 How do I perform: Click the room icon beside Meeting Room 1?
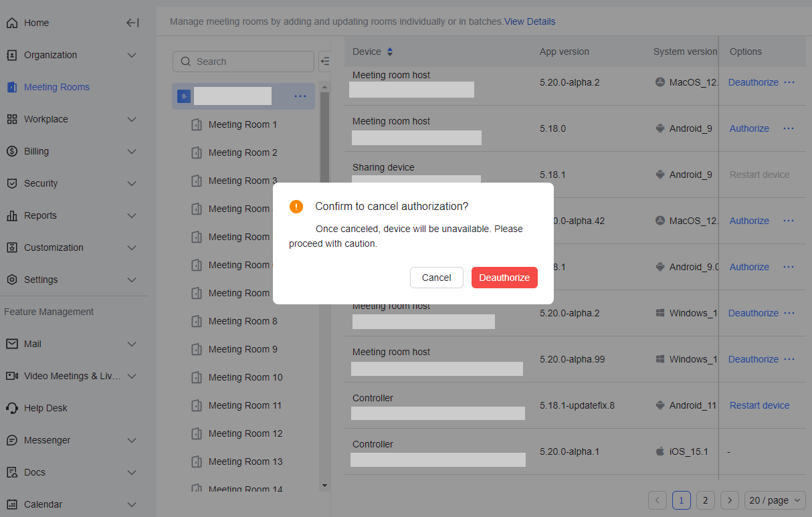(x=197, y=124)
